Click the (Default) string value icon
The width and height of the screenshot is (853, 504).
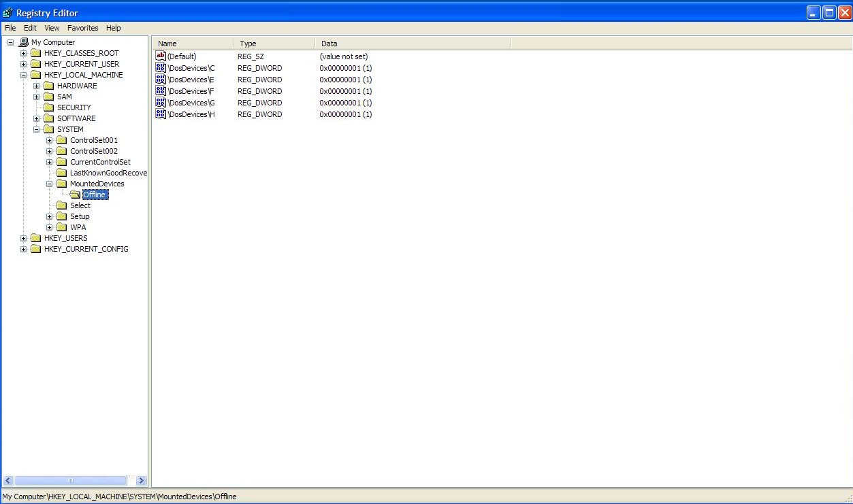point(161,56)
